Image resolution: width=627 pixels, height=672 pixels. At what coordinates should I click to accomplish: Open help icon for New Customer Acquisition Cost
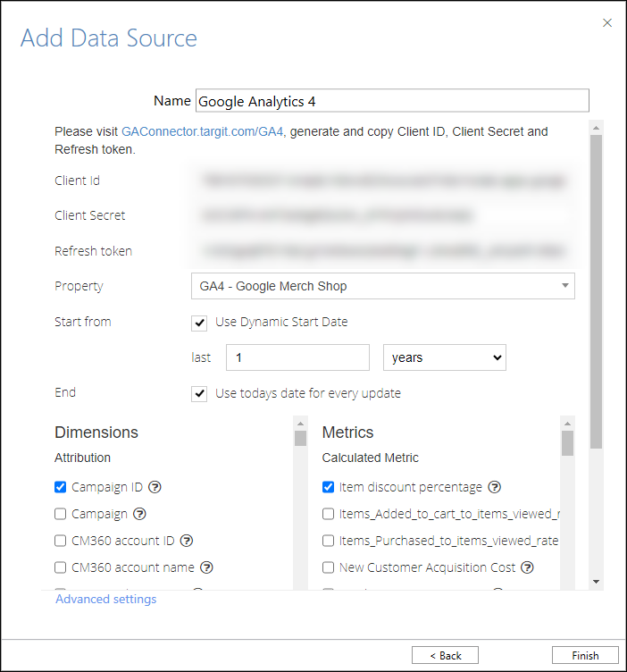pyautogui.click(x=527, y=567)
